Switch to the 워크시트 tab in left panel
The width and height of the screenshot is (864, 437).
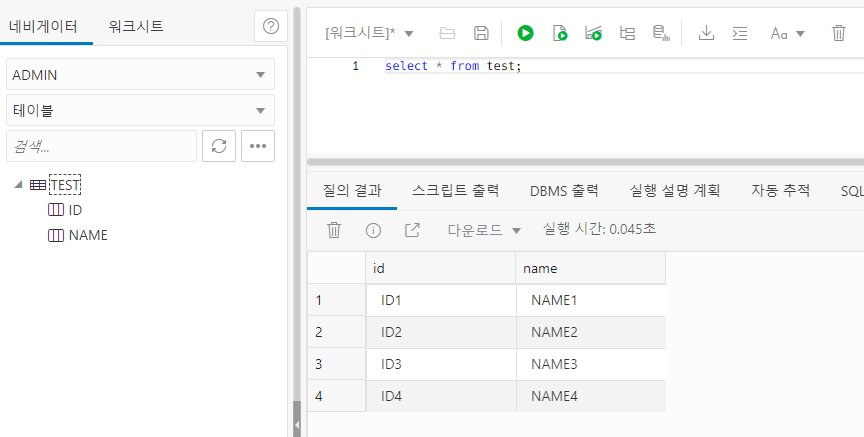click(x=136, y=26)
